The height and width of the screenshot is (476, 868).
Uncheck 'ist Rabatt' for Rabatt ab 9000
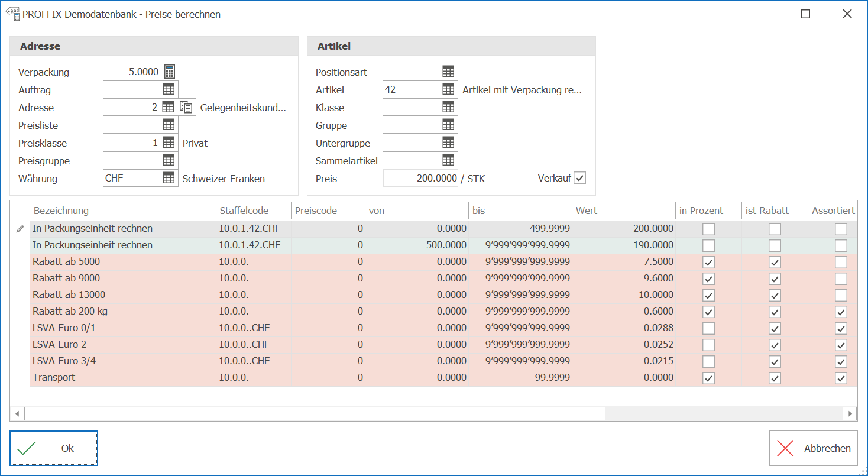point(775,279)
